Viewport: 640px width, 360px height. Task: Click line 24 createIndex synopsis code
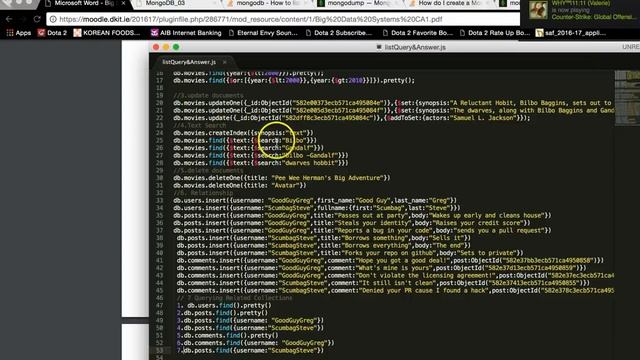click(x=243, y=133)
